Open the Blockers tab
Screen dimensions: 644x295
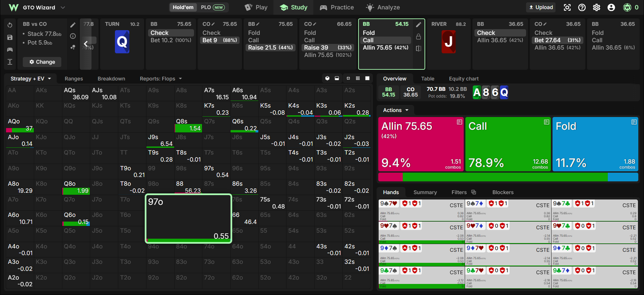[503, 192]
